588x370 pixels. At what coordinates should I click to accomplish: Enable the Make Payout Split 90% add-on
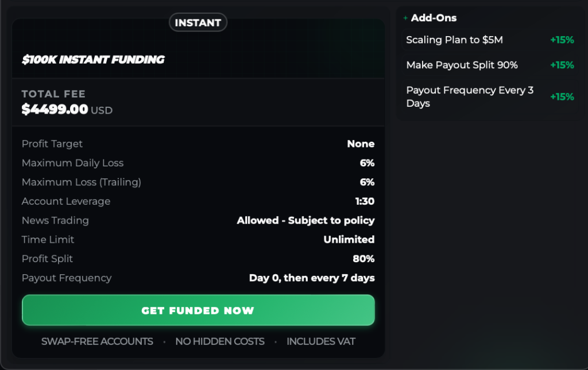(x=489, y=65)
